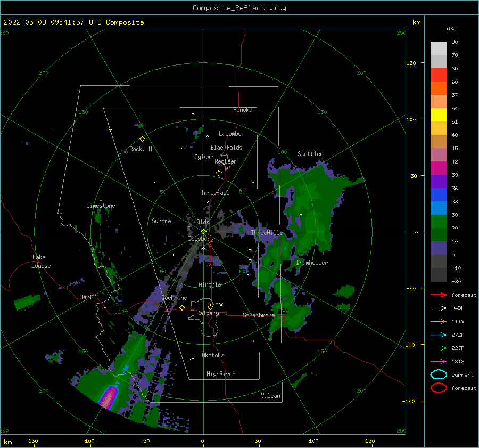Click the Banff town label
This screenshot has width=479, height=448.
[88, 297]
